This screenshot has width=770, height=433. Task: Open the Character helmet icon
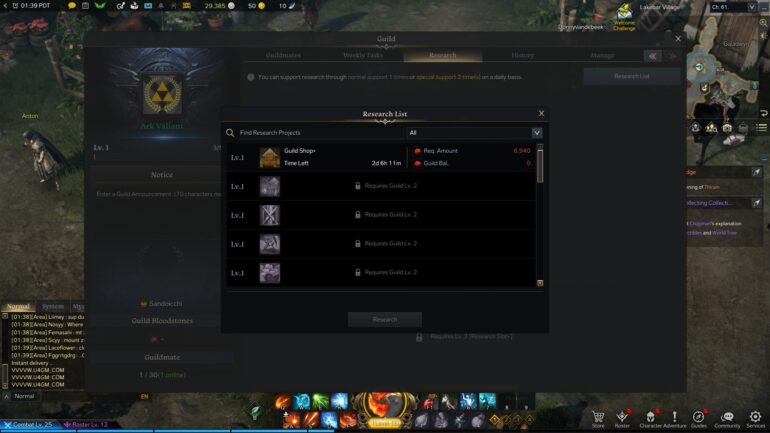coord(650,417)
